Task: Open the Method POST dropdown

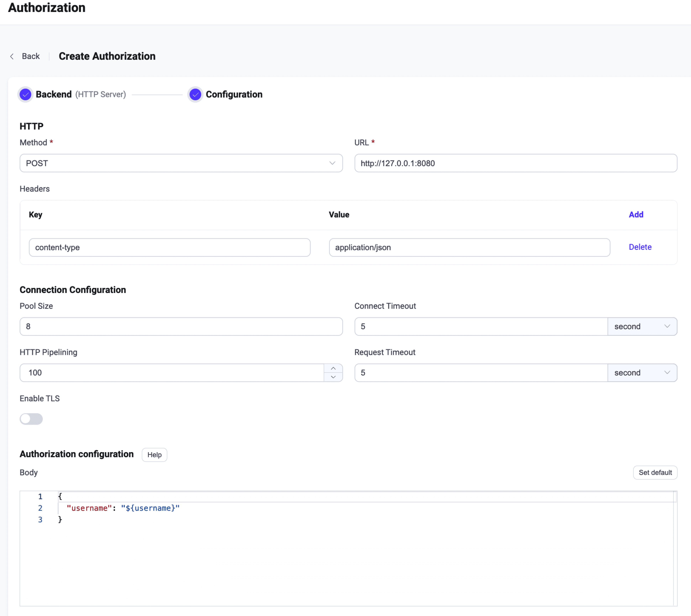Action: [181, 163]
